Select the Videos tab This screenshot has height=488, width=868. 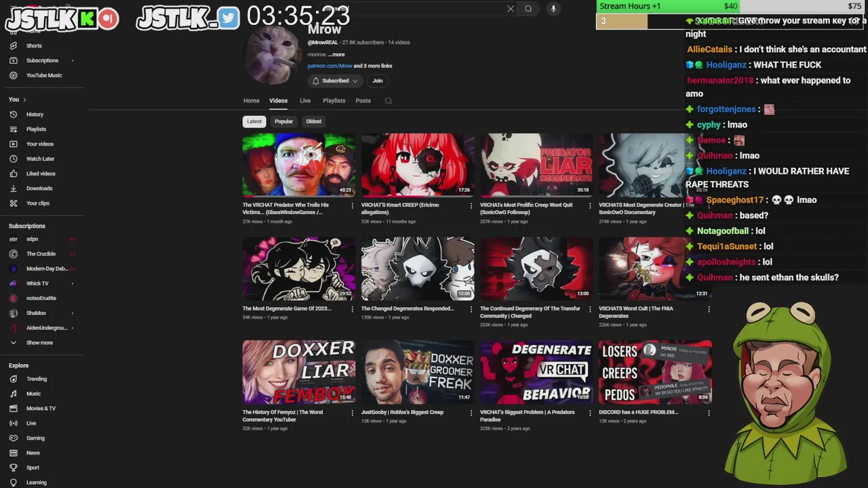278,101
